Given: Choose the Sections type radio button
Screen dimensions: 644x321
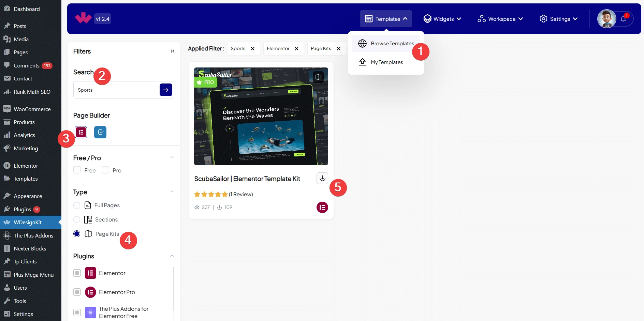Looking at the screenshot, I should 77,219.
